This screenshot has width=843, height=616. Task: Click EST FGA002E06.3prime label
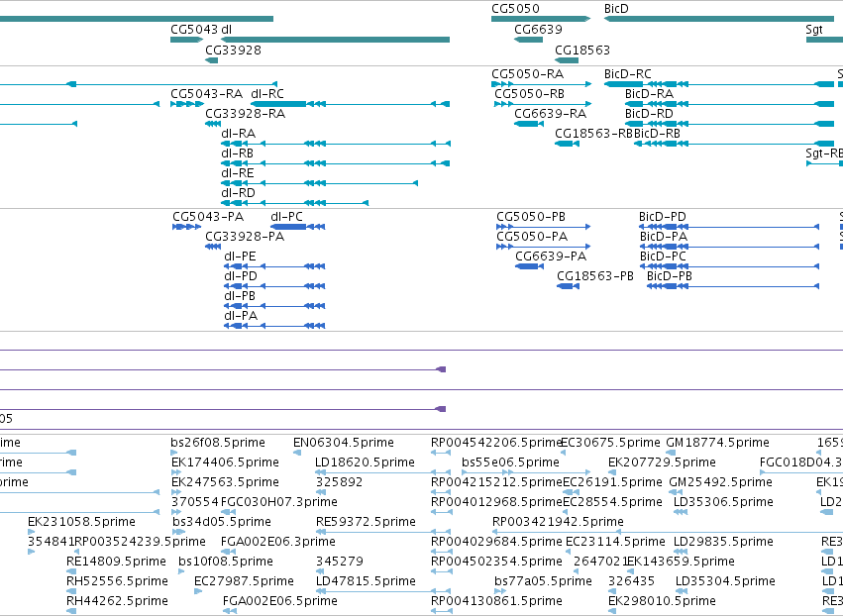point(278,542)
